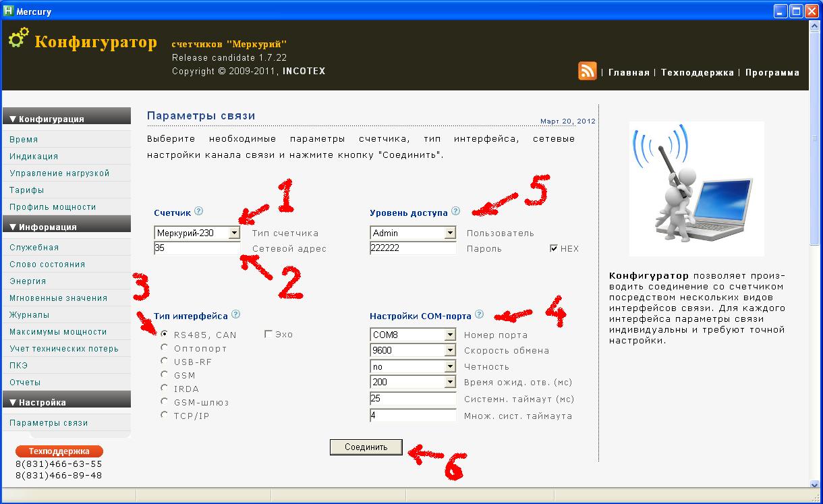Open Учет технических потерь in sidebar

(64, 348)
